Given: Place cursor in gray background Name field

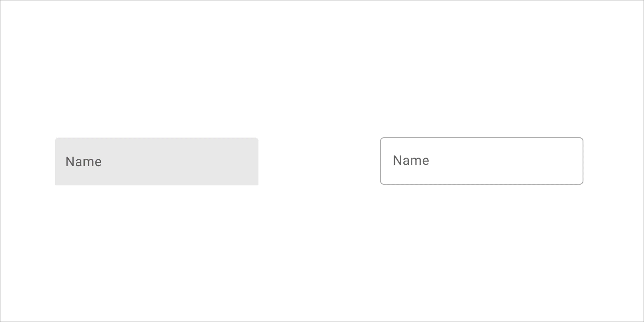Looking at the screenshot, I should 157,161.
